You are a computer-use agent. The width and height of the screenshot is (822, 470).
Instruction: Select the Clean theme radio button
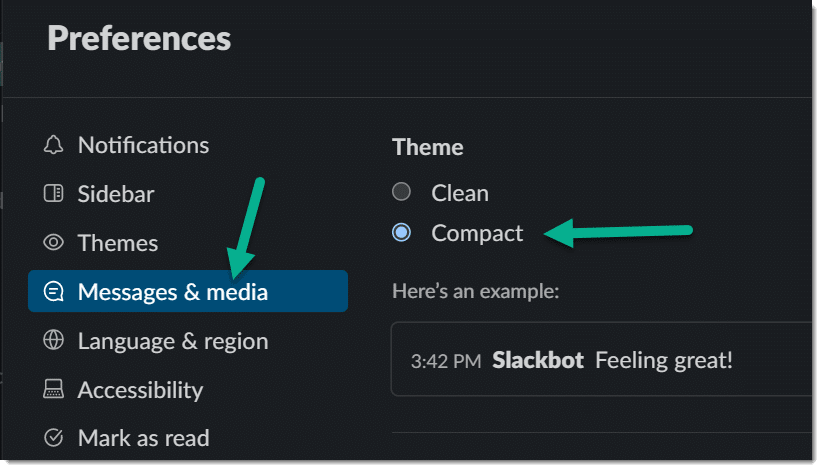coord(402,192)
